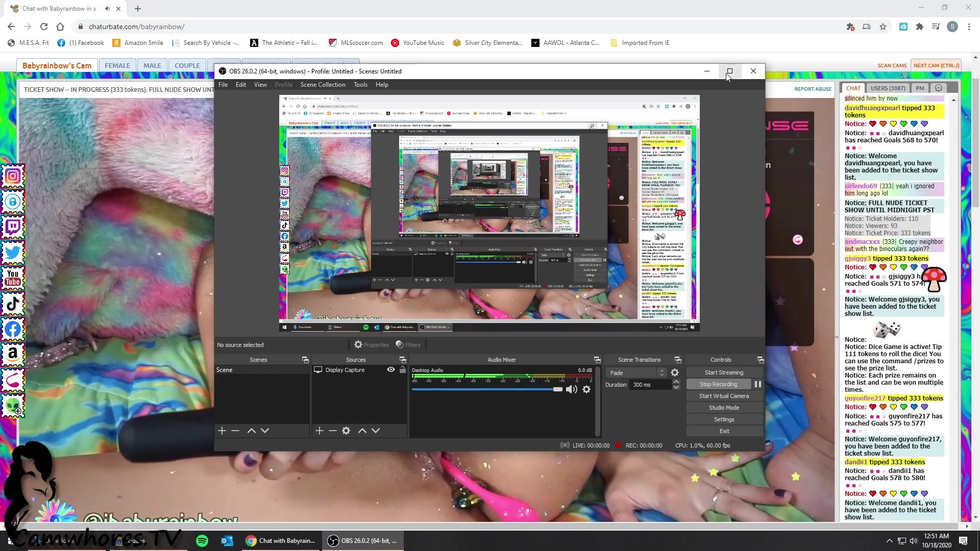
Task: Open Imported From IE bookmarks folder
Action: click(x=640, y=43)
